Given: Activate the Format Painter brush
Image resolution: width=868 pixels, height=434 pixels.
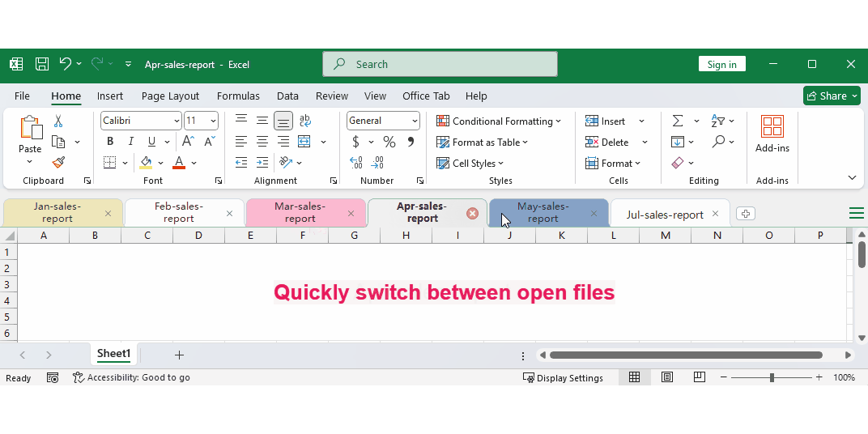Looking at the screenshot, I should click(58, 163).
